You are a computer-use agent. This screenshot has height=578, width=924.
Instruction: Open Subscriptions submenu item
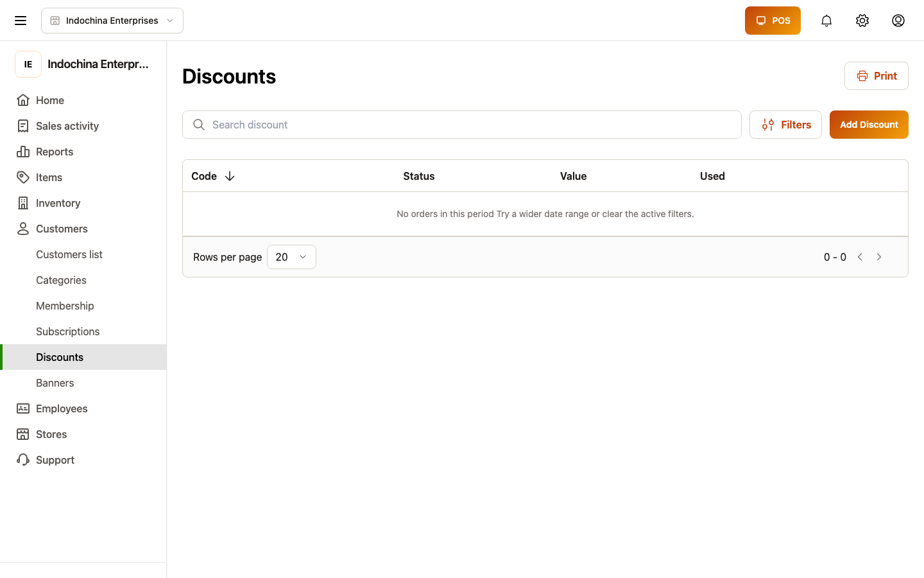68,331
